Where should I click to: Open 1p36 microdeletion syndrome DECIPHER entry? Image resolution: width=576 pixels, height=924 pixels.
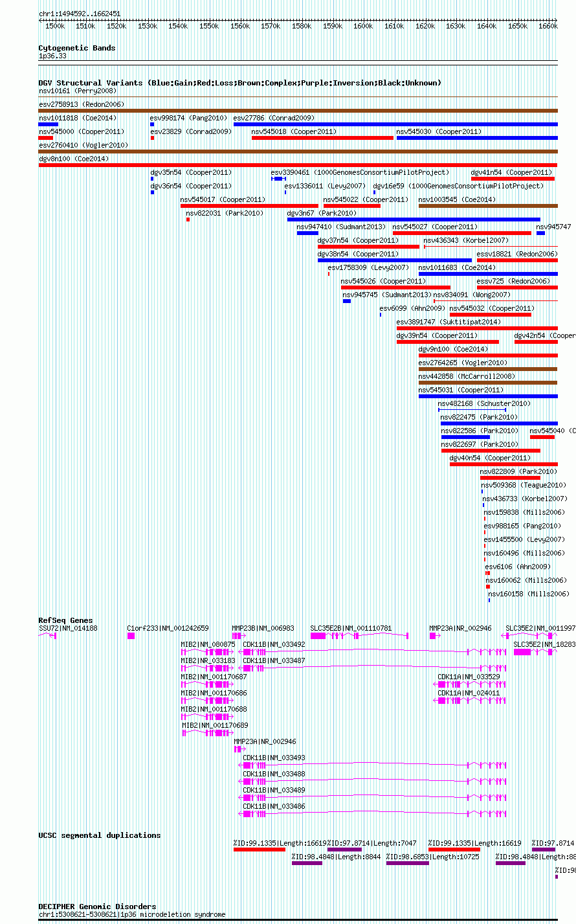(x=132, y=914)
